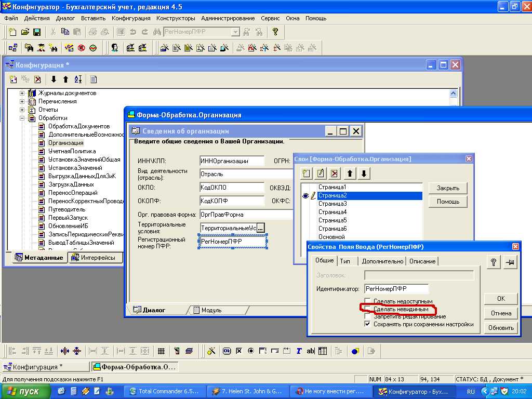Click the Open folder toolbar icon

pos(25,32)
